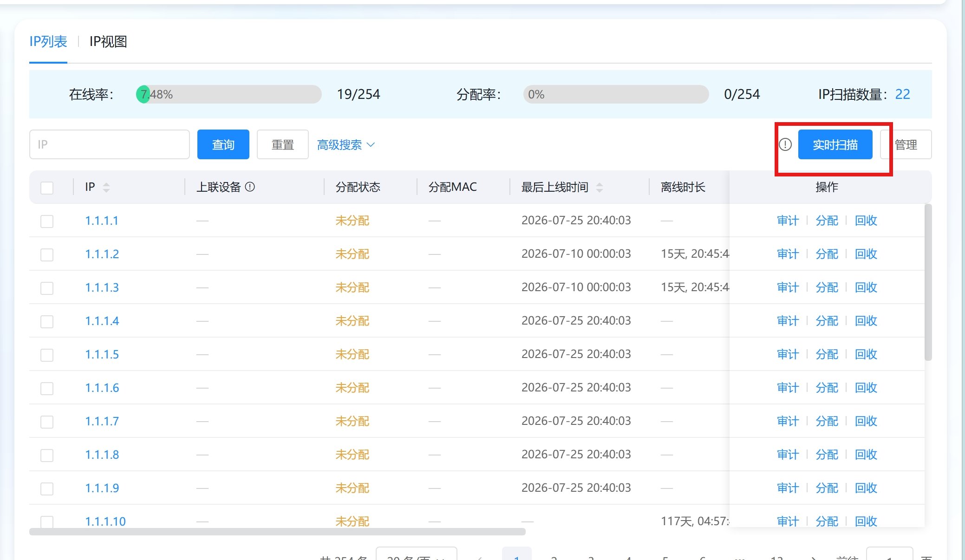Screen dimensions: 965x560
Task: Click 分配 for row 1.1.1.1
Action: (x=827, y=221)
